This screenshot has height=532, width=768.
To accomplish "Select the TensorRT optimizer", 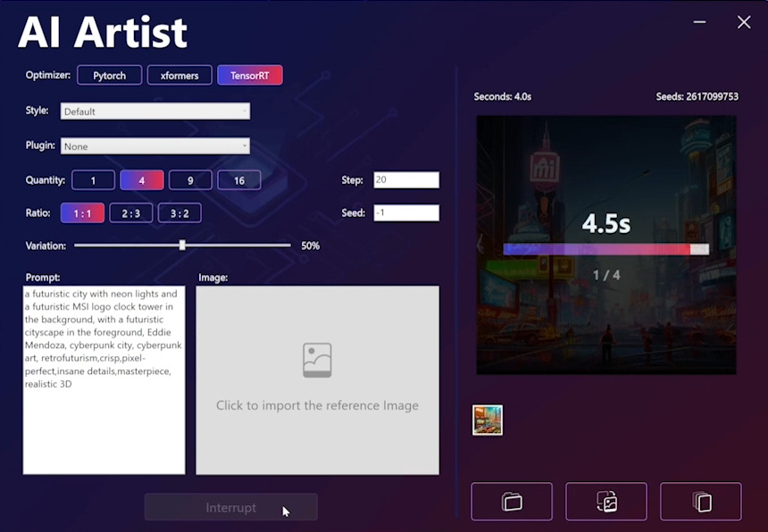I will point(250,75).
